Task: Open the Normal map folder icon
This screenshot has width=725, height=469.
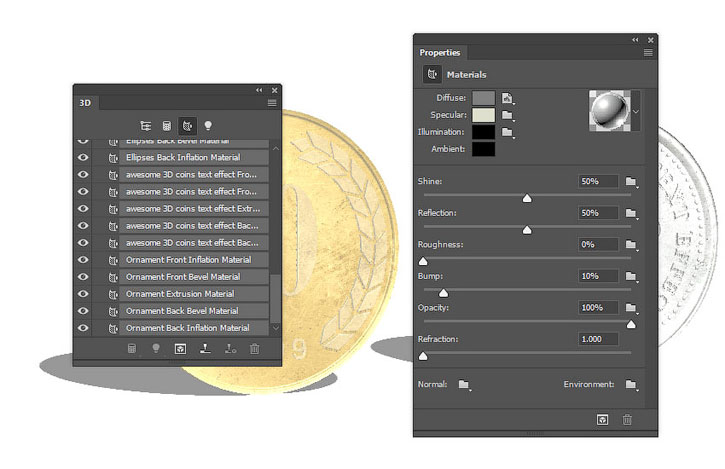Action: [x=464, y=384]
